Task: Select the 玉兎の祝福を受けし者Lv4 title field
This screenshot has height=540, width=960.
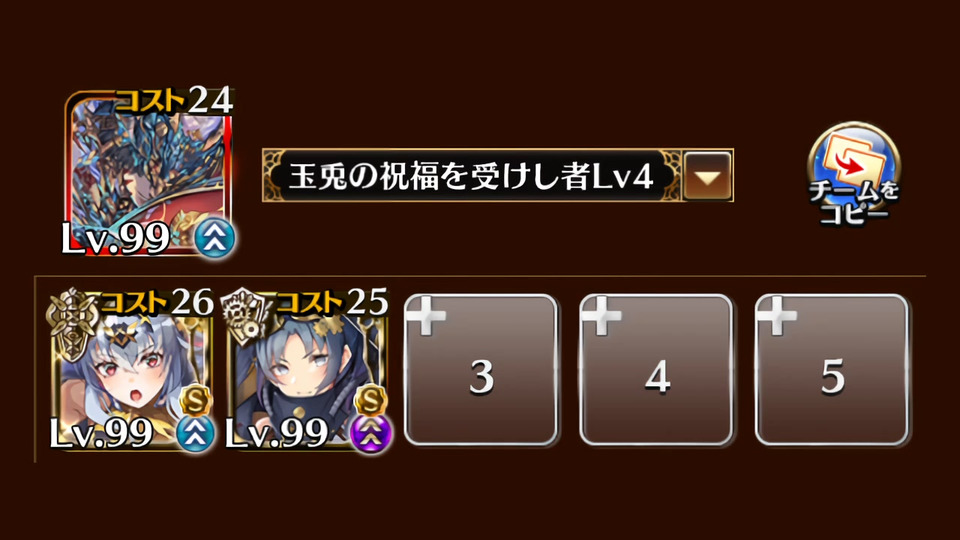Action: pyautogui.click(x=470, y=176)
